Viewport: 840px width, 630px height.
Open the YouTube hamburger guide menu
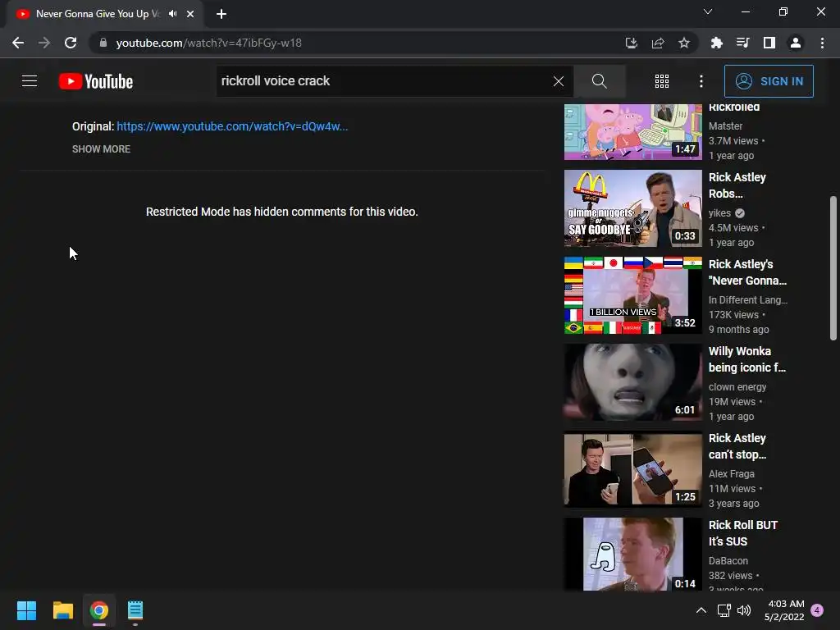(30, 81)
